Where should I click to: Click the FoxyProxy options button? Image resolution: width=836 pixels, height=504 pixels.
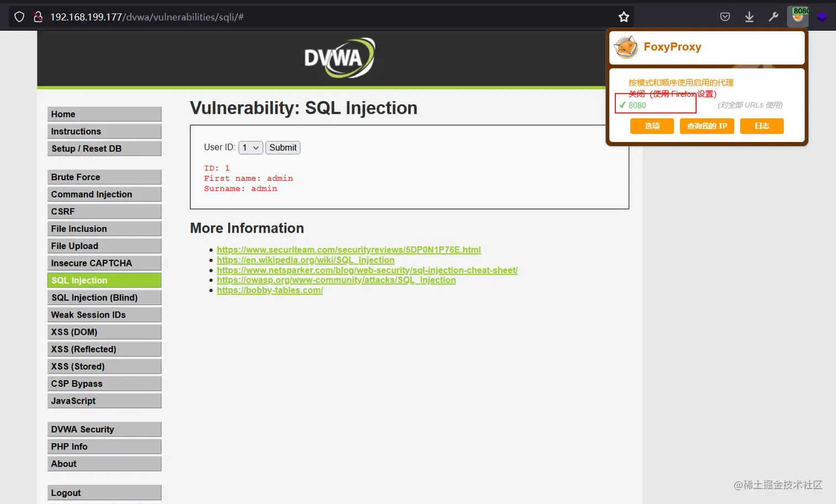point(652,126)
